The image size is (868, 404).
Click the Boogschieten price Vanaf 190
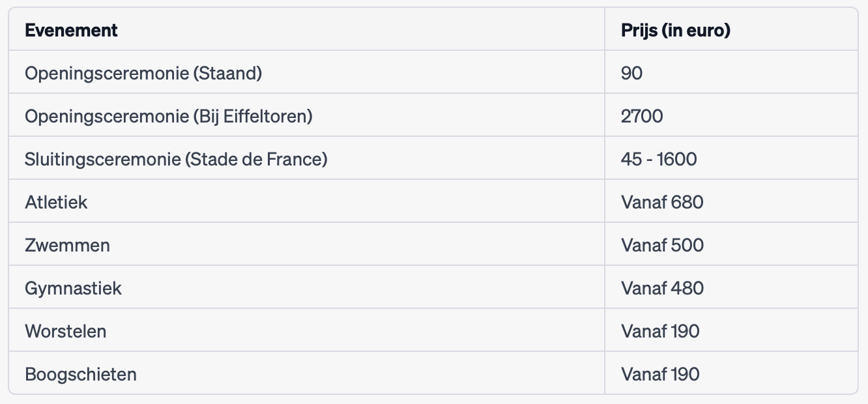[x=660, y=374]
